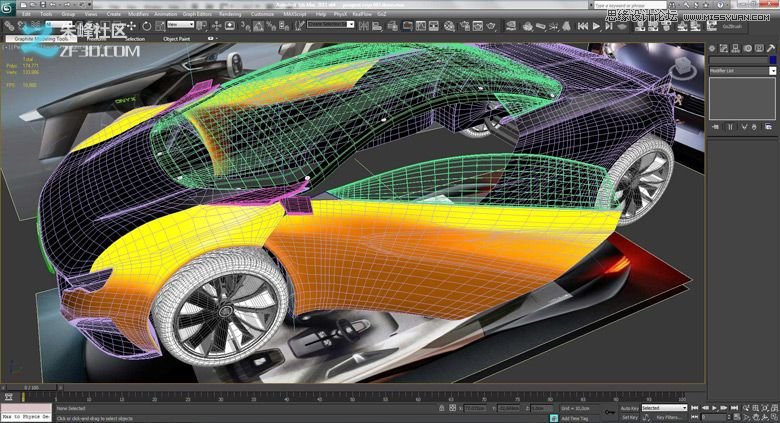Select the Select and Link tool

[9, 25]
